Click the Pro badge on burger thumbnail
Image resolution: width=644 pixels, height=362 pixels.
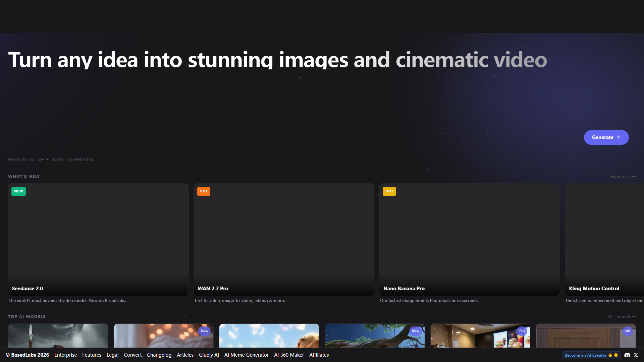coord(522,331)
